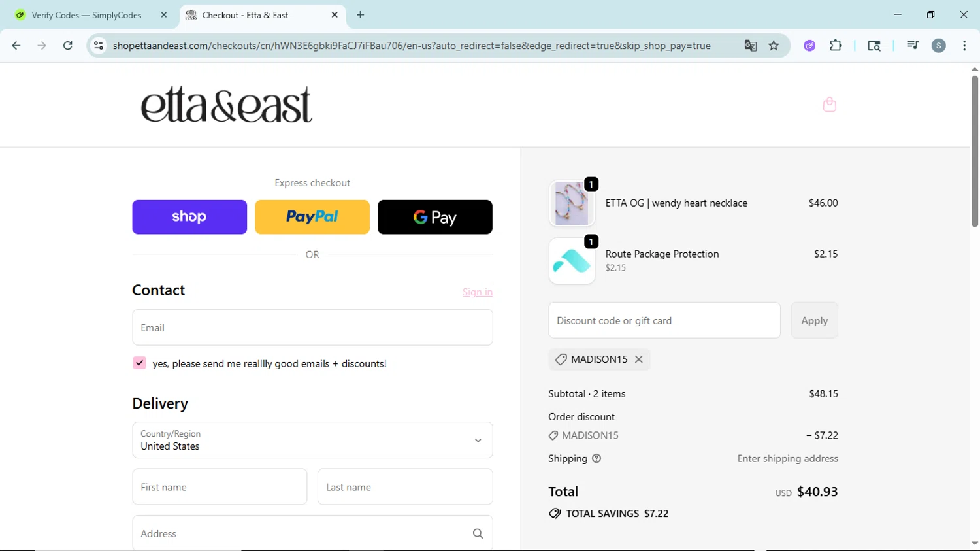The width and height of the screenshot is (980, 551).
Task: Click the 'TOTAL SAVINGS $7.22' text
Action: click(617, 514)
